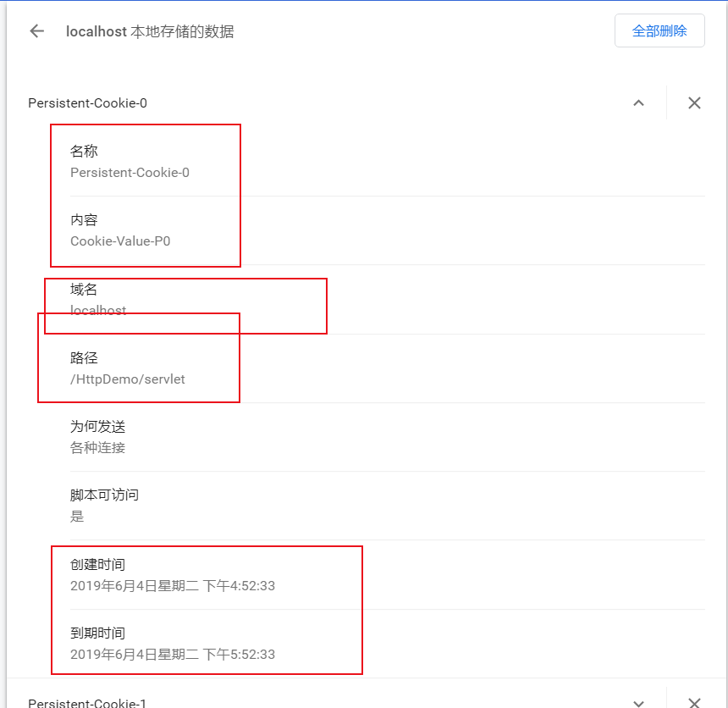
Task: Select the Persistent-Cookie-1 header row
Action: point(87,703)
